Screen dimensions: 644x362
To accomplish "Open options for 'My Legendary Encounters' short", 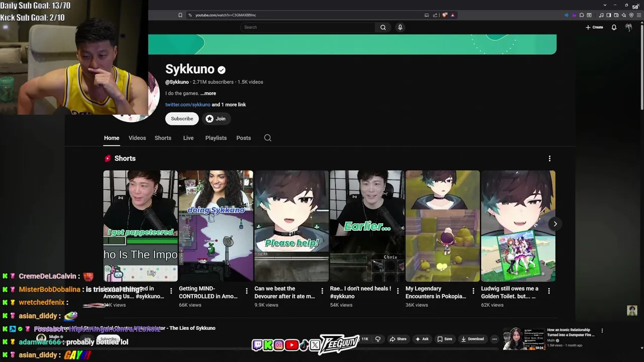I will pos(473,291).
